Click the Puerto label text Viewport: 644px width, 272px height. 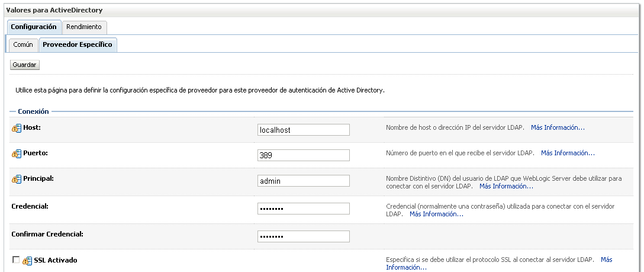(x=36, y=153)
